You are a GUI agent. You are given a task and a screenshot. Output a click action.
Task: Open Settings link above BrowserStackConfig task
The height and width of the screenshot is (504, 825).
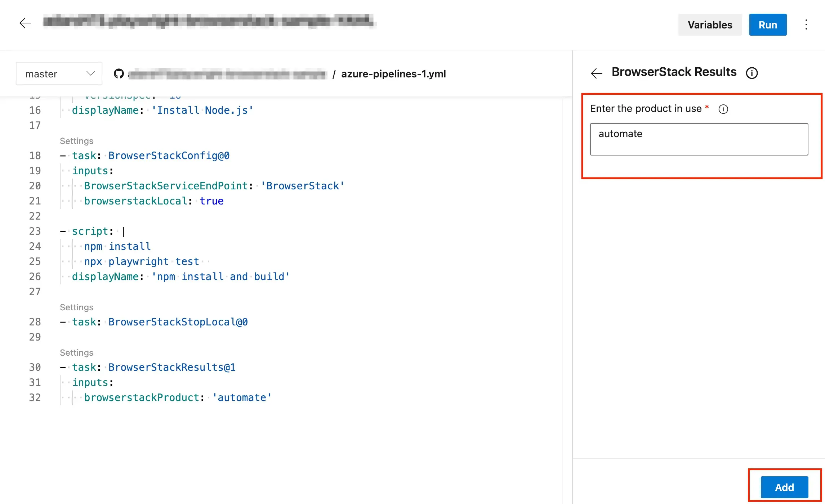tap(76, 141)
